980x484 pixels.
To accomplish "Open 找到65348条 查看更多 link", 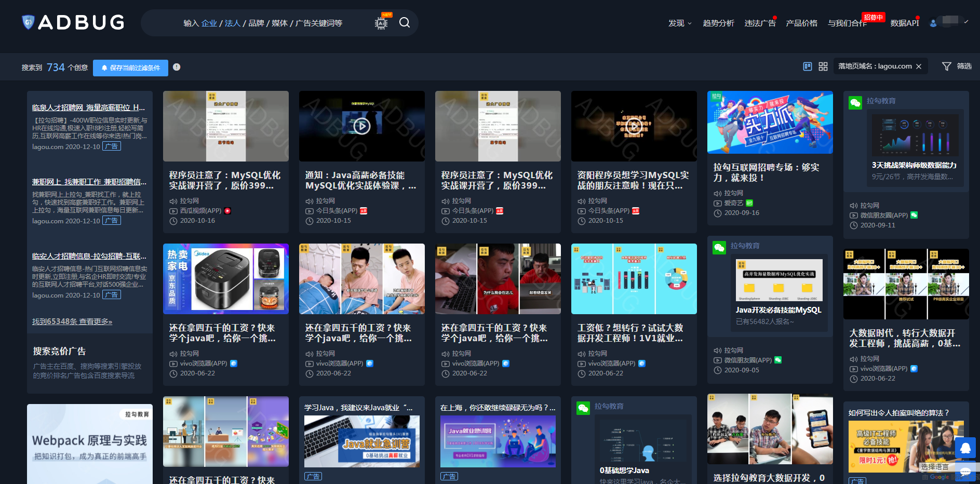I will tap(72, 321).
